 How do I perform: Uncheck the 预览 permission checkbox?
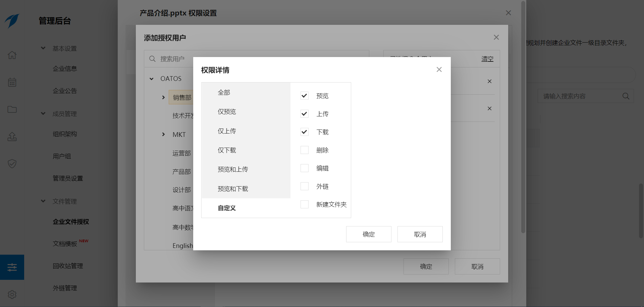304,96
